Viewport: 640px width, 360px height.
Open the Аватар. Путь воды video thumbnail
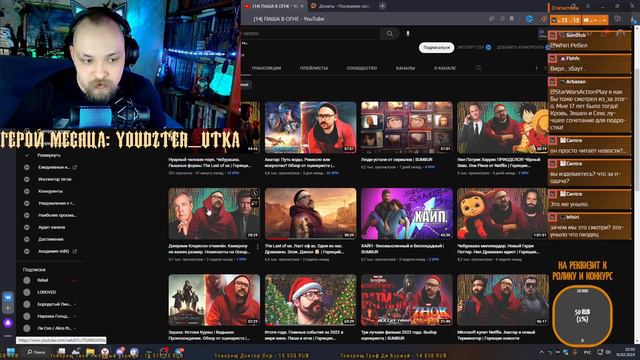tap(311, 127)
